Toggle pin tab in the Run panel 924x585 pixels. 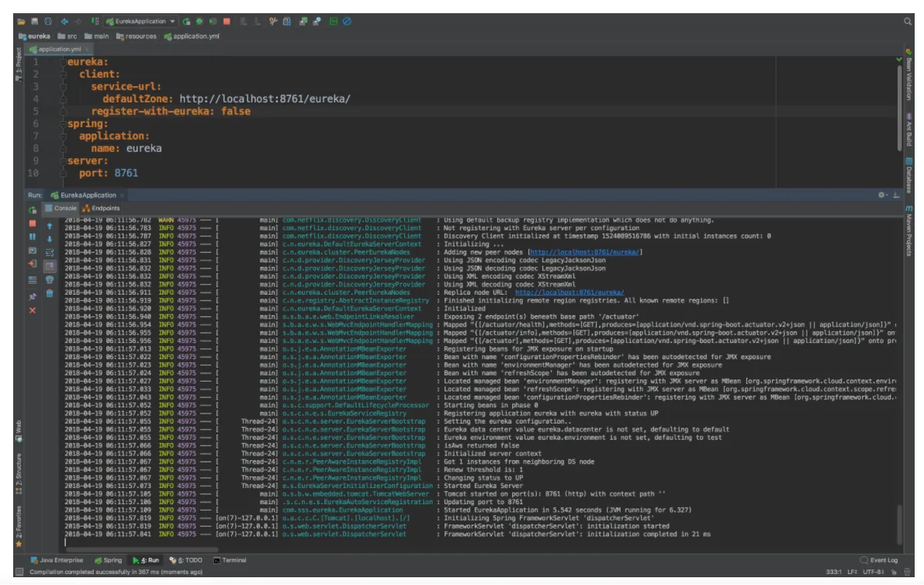[33, 296]
